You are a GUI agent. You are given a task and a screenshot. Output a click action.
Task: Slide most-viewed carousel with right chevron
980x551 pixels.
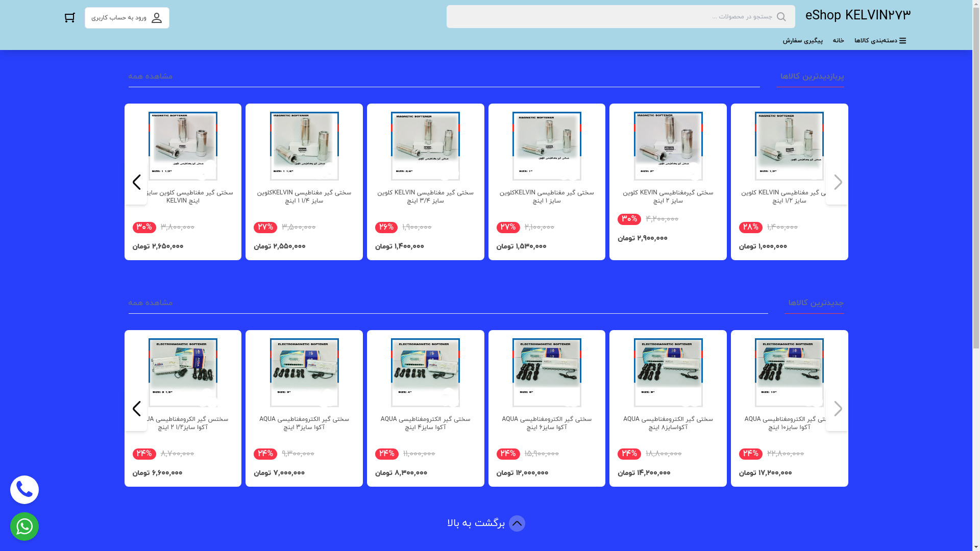(838, 182)
